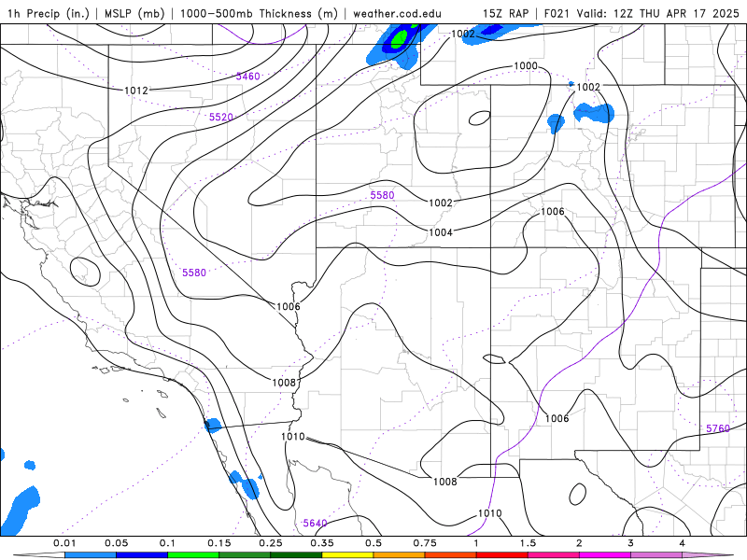Click the legend tick value 0.75
747x560 pixels.
point(425,543)
